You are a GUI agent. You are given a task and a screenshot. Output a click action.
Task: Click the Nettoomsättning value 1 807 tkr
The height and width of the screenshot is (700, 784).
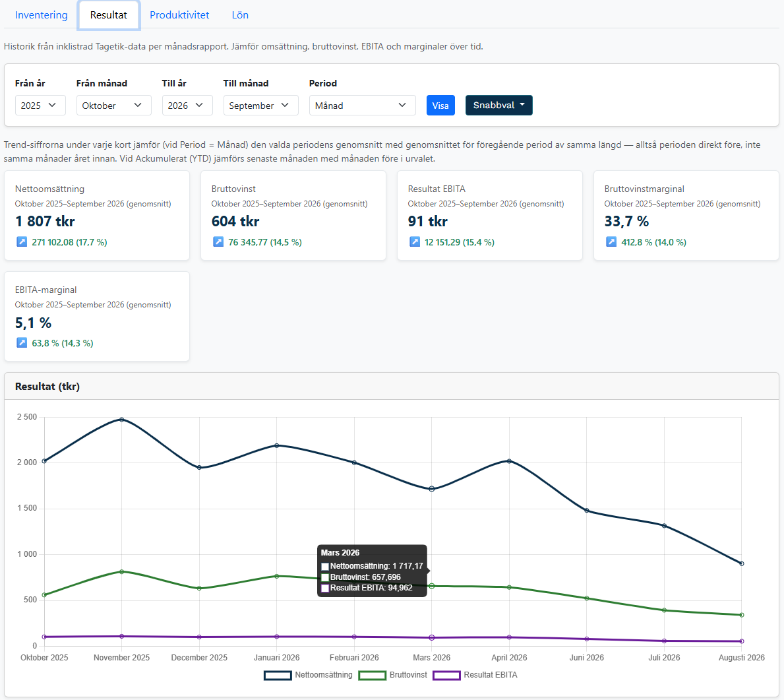pos(45,221)
